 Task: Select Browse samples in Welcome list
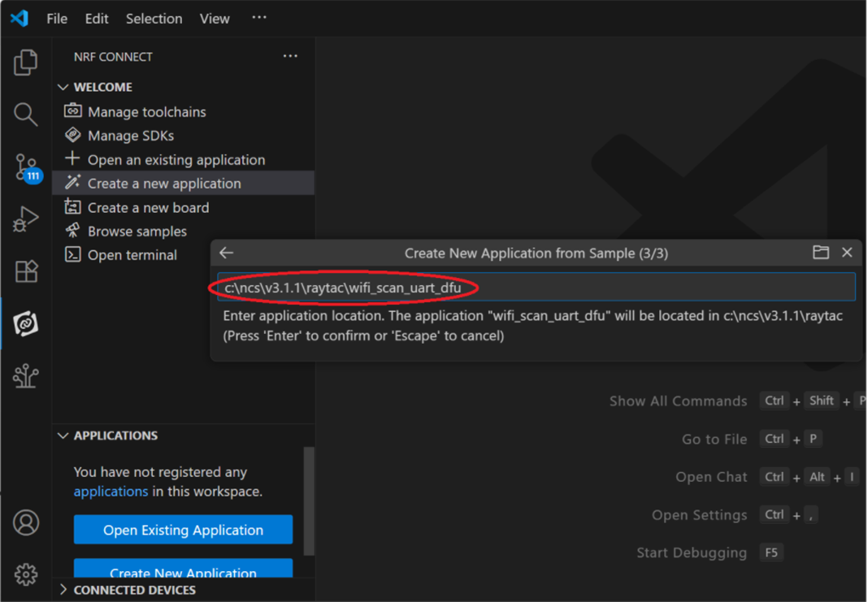point(137,232)
